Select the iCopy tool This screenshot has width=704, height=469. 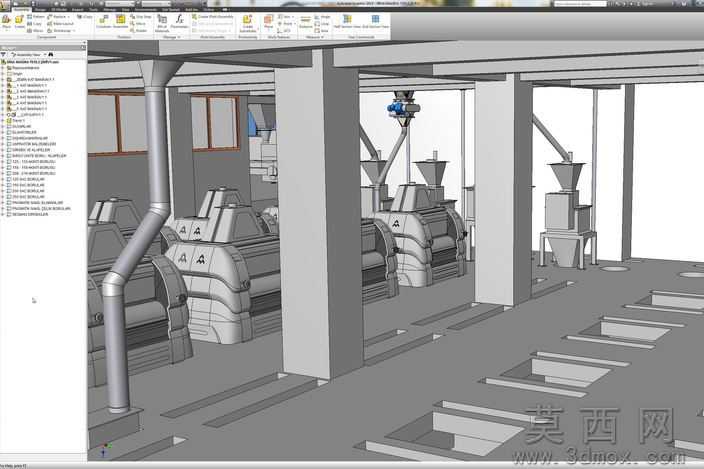[85, 17]
